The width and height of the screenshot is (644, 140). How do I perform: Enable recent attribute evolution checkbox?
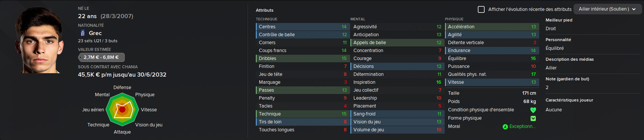coord(481,9)
